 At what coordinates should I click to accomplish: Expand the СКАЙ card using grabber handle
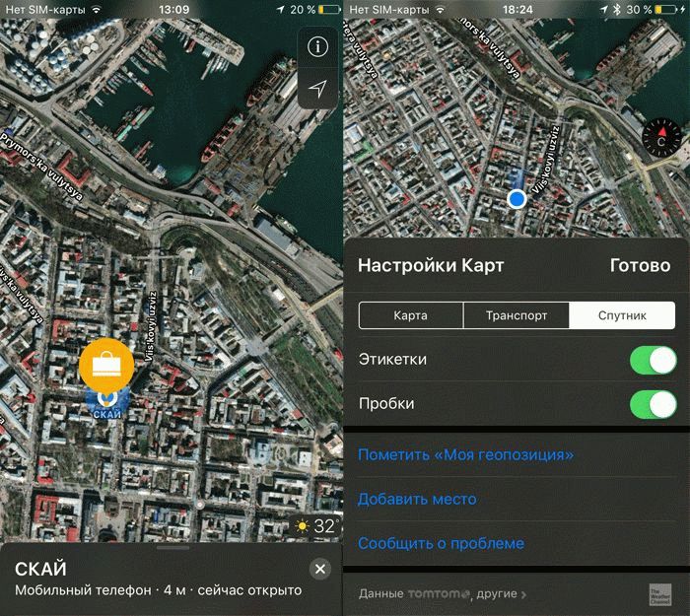[172, 545]
